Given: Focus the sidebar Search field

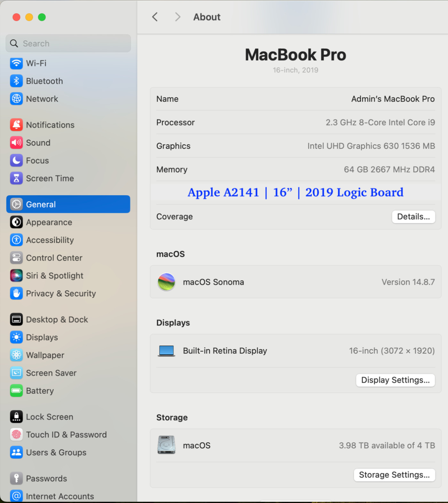Looking at the screenshot, I should (x=68, y=43).
